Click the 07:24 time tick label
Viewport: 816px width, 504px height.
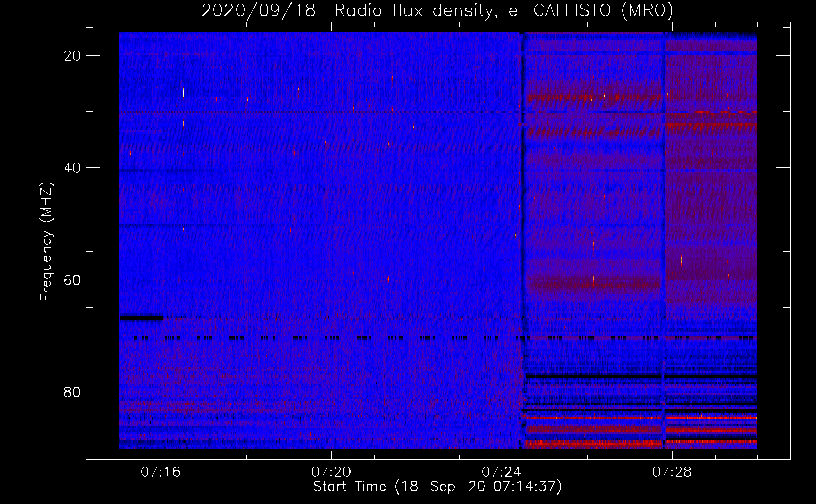click(x=502, y=472)
